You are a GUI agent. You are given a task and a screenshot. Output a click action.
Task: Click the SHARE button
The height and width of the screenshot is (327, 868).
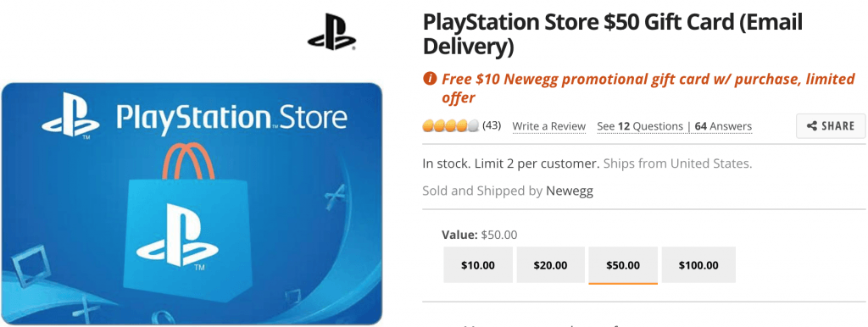pos(831,126)
